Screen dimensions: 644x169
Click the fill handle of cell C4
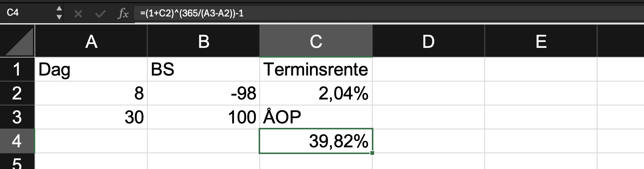pos(372,153)
